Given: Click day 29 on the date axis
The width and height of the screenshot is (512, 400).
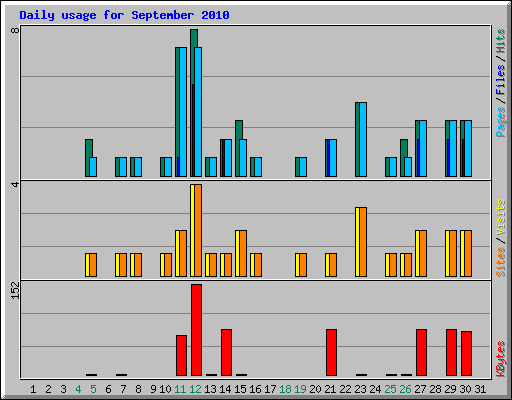Looking at the screenshot, I should coord(450,389).
